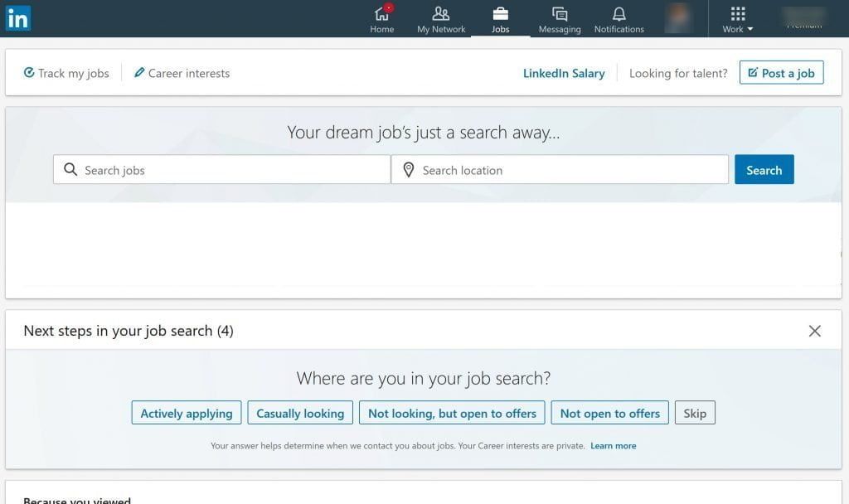Select the Jobs briefcase tab

[x=500, y=18]
